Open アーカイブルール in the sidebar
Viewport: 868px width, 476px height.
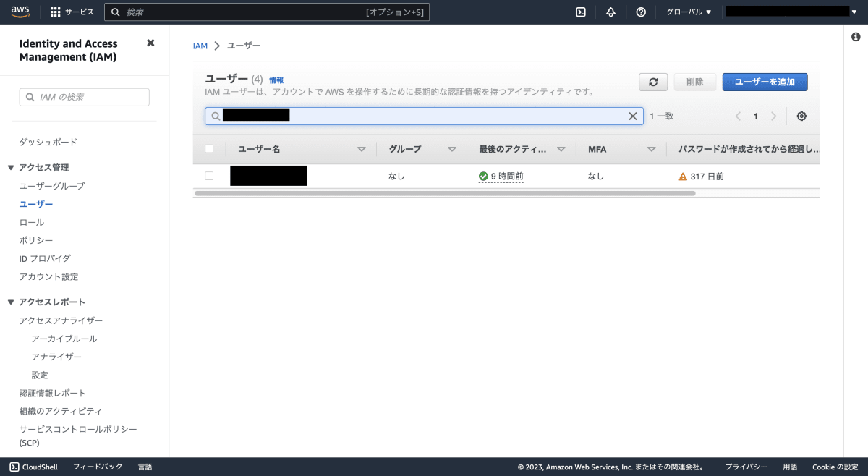[x=64, y=339]
